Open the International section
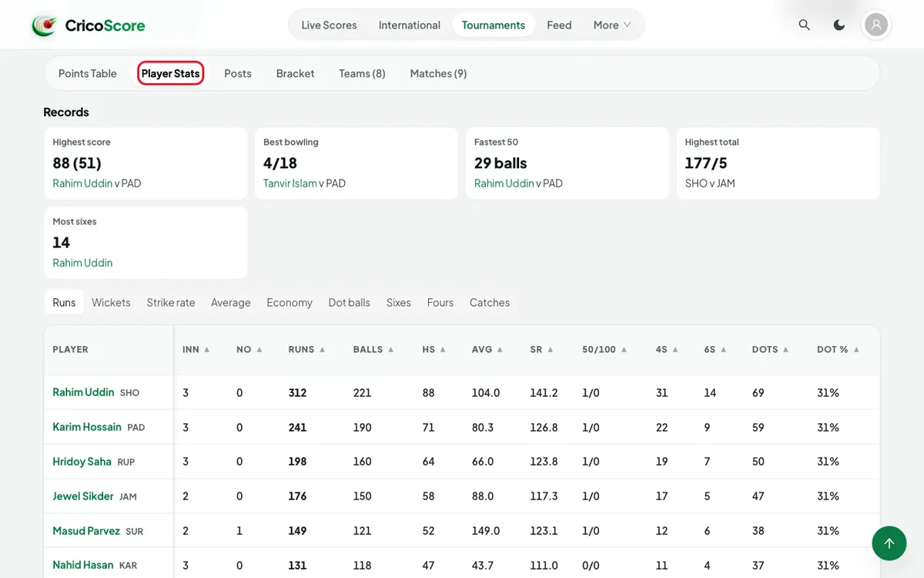The height and width of the screenshot is (578, 924). [410, 25]
